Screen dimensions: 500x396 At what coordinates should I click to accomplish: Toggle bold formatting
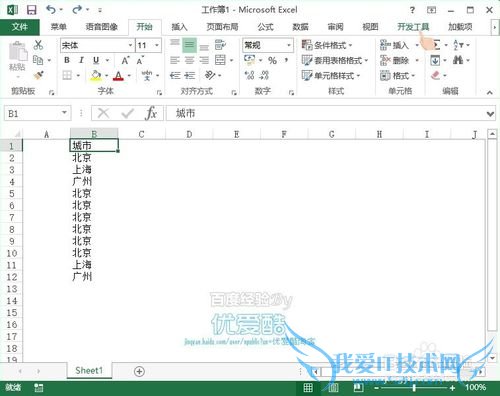coord(67,60)
